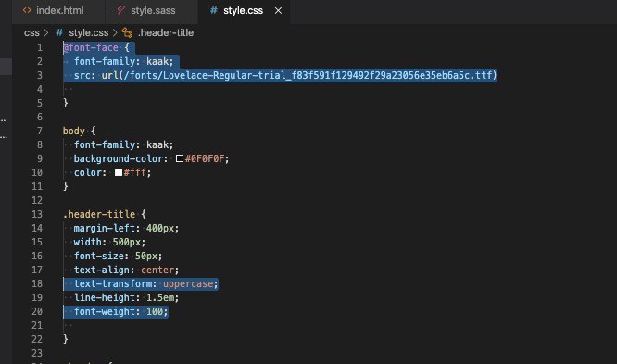Click the Sass icon on style.sass tab
The height and width of the screenshot is (364, 617).
120,10
